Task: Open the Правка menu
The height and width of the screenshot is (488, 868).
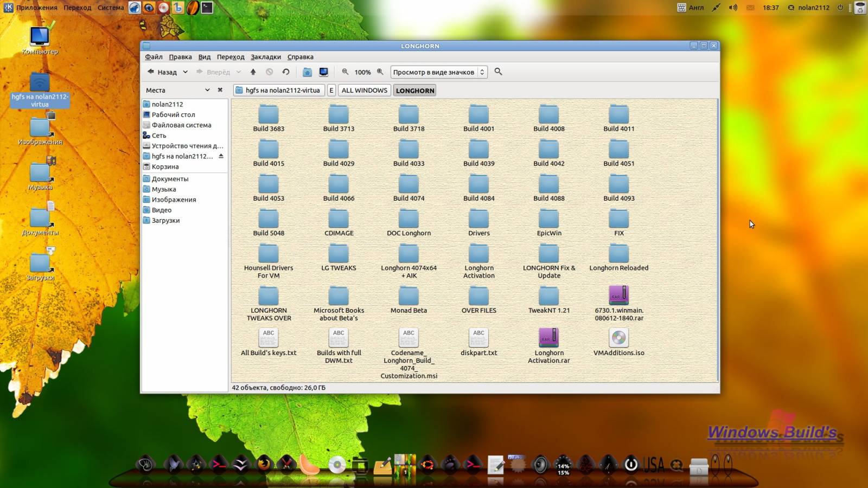Action: pyautogui.click(x=180, y=57)
